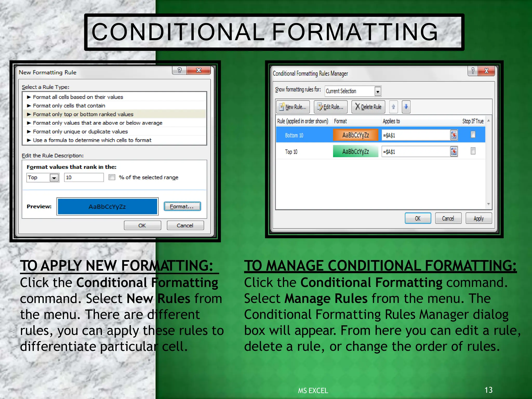This screenshot has width=532, height=399.
Task: Click New Rule button
Action: click(293, 107)
